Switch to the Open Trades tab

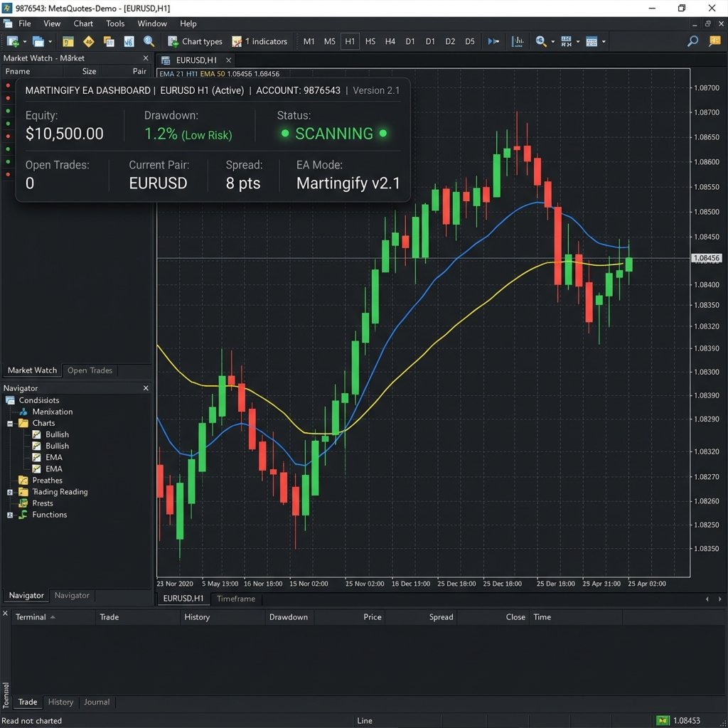[x=90, y=370]
